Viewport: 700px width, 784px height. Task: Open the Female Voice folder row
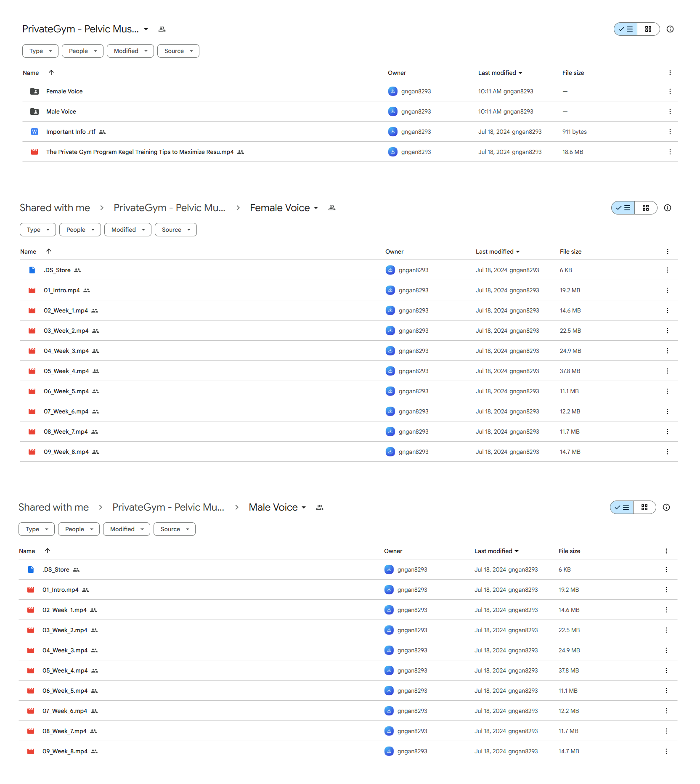point(350,91)
